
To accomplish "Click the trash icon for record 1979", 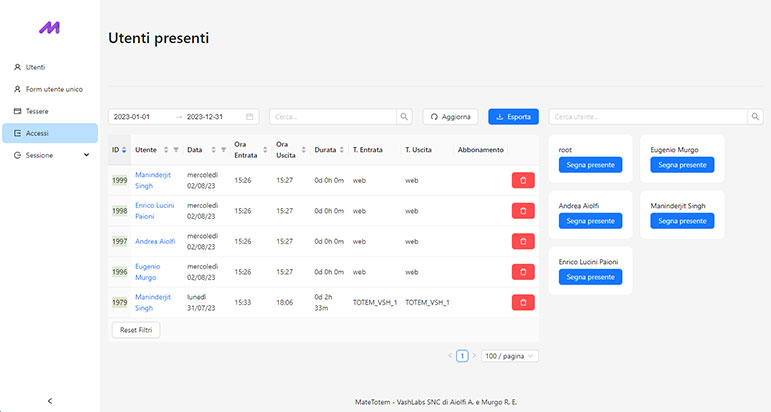I will pyautogui.click(x=523, y=302).
